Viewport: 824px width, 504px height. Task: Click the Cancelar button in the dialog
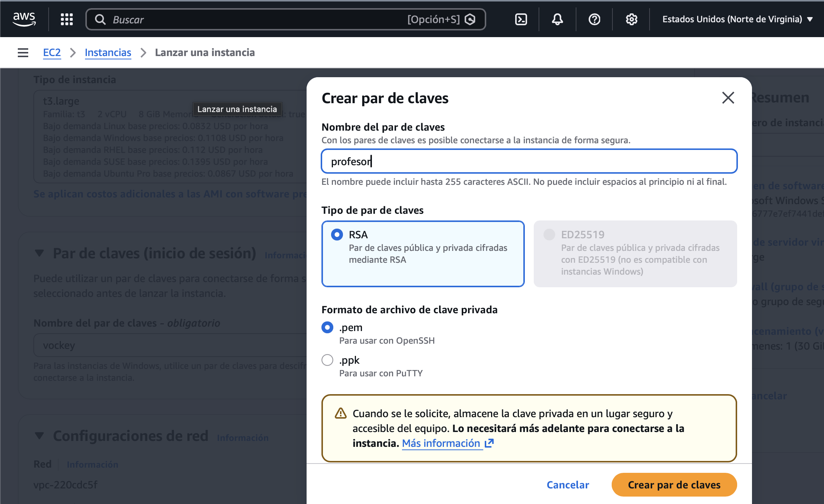(568, 485)
